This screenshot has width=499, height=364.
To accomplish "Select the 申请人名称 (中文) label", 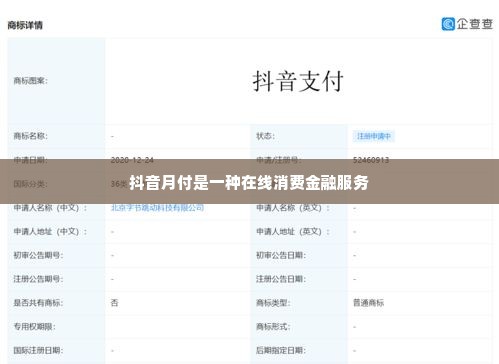I will tap(50, 208).
